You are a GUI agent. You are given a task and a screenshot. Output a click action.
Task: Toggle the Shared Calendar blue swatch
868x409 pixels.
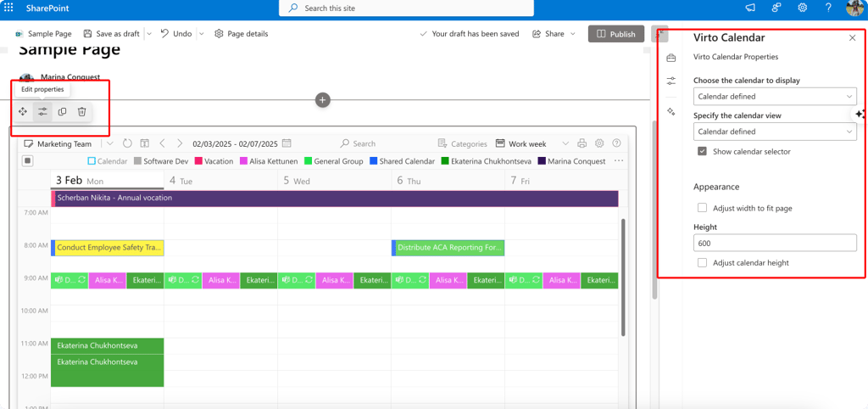click(374, 161)
